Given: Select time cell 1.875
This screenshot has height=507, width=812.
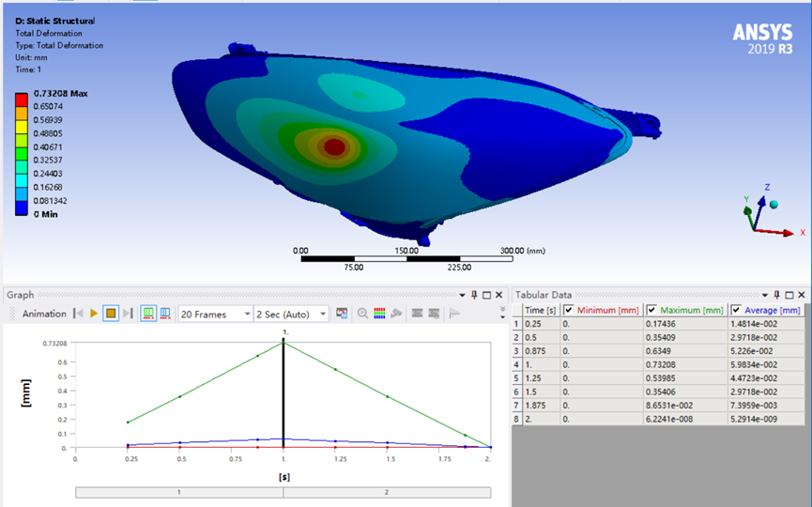Looking at the screenshot, I should (x=541, y=406).
